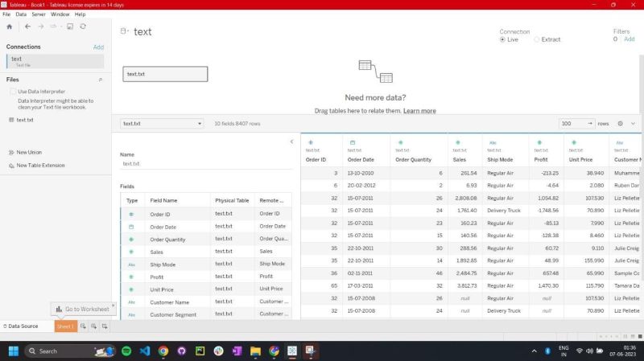Click the Windows Start button
Screen dimensions: 644x361
14,351
